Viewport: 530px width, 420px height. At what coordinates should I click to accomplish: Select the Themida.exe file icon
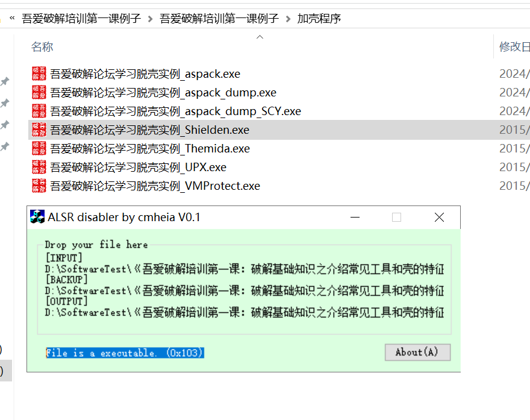[x=39, y=149]
